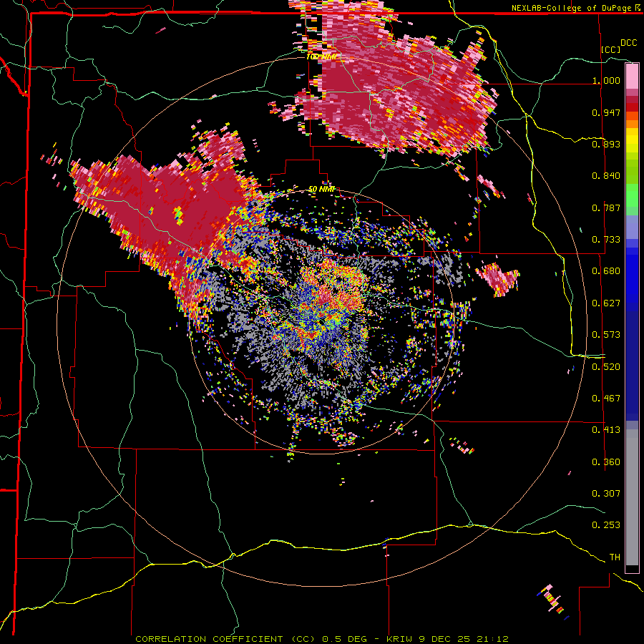Click the 50 NMI range ring label
The height and width of the screenshot is (644, 644).
[322, 190]
